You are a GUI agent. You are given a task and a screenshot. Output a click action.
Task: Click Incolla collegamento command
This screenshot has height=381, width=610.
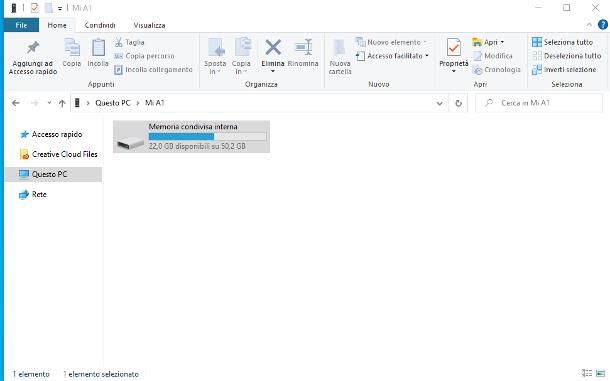pos(154,69)
